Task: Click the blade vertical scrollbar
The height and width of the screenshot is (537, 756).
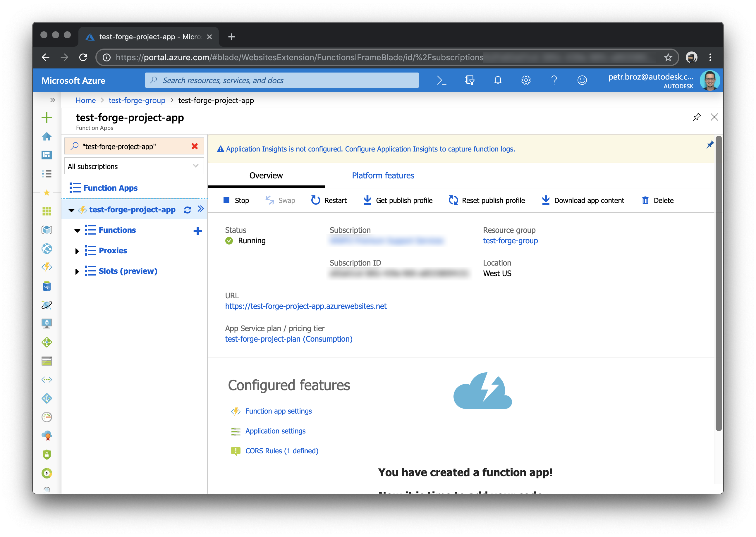Action: pos(718,283)
